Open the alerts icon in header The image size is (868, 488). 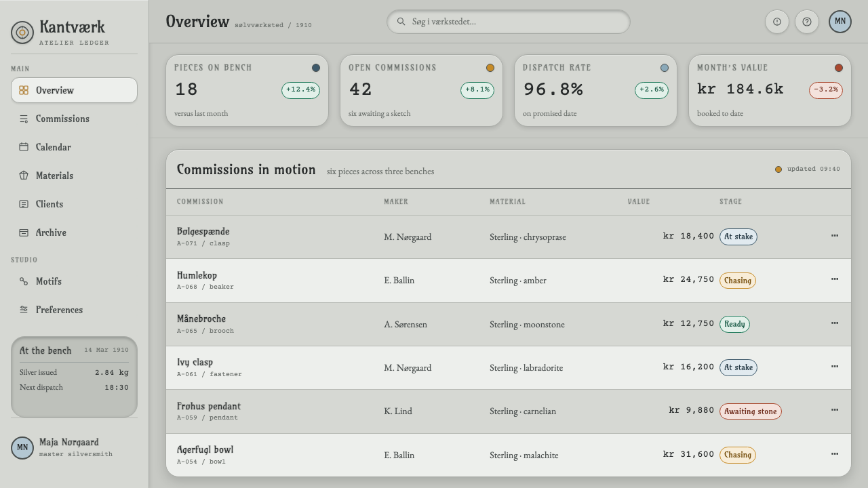[777, 22]
